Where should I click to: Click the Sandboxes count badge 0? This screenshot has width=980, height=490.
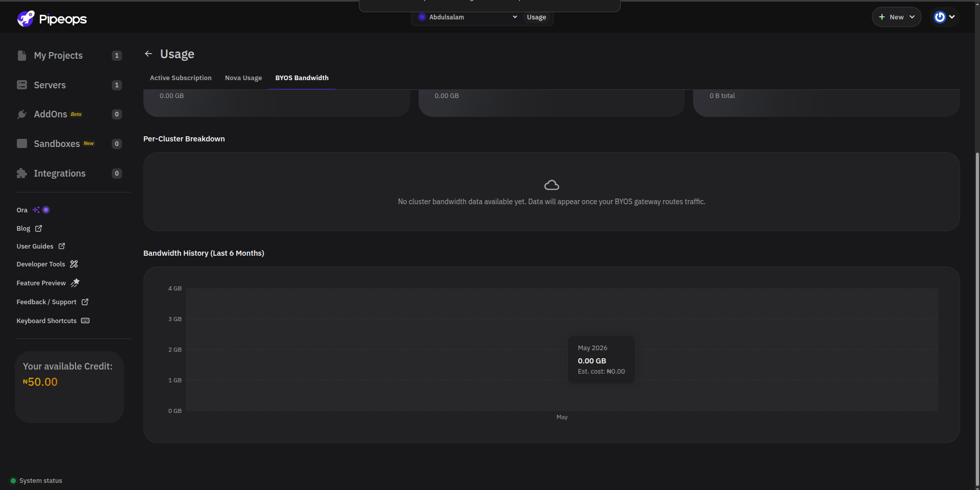117,144
